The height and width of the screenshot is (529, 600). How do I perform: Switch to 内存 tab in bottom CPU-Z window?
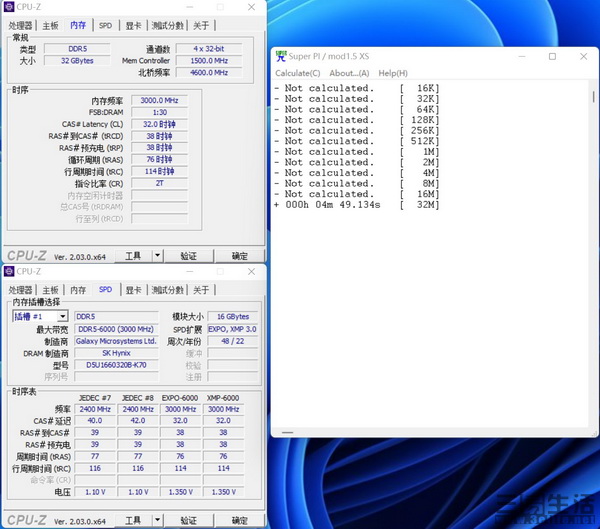click(78, 290)
